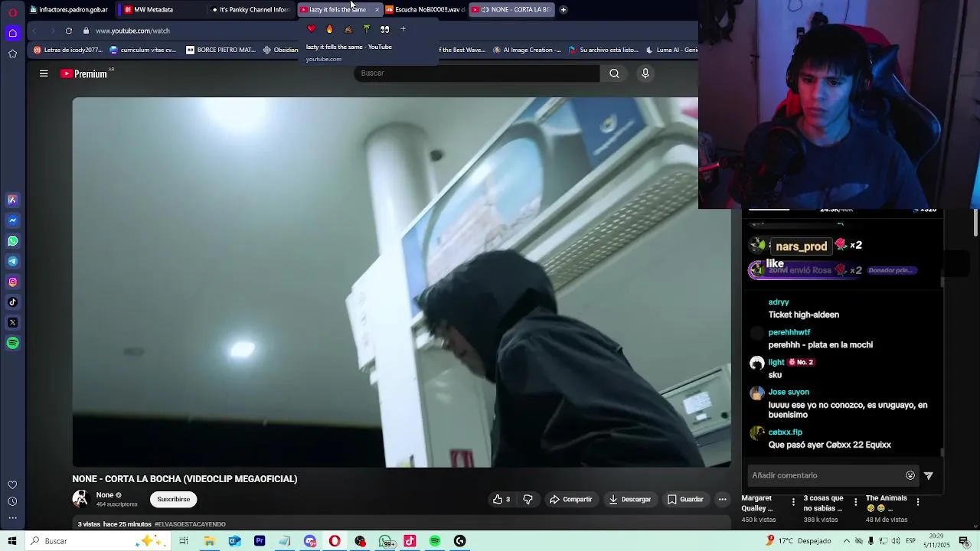The width and height of the screenshot is (980, 551).
Task: Open Spotify in the Opera sidebar
Action: (x=12, y=344)
